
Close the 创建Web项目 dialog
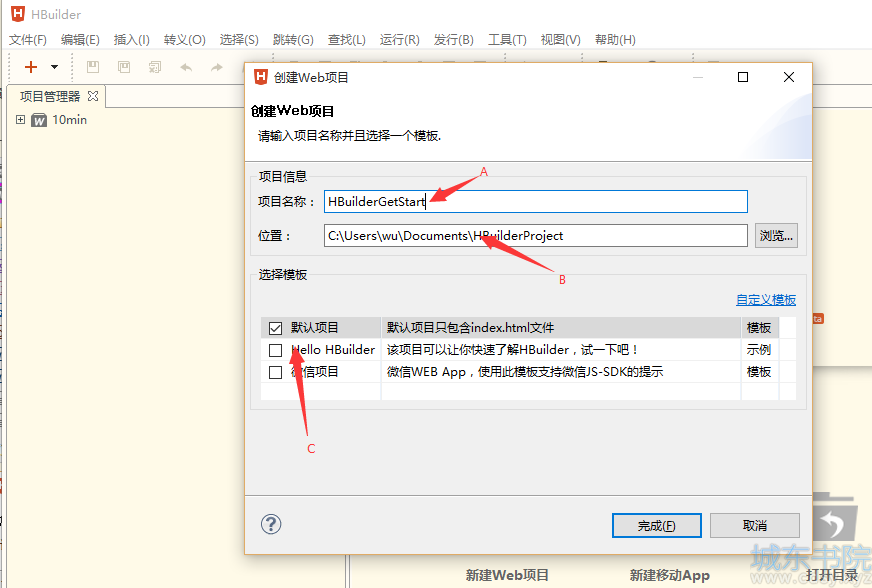789,77
